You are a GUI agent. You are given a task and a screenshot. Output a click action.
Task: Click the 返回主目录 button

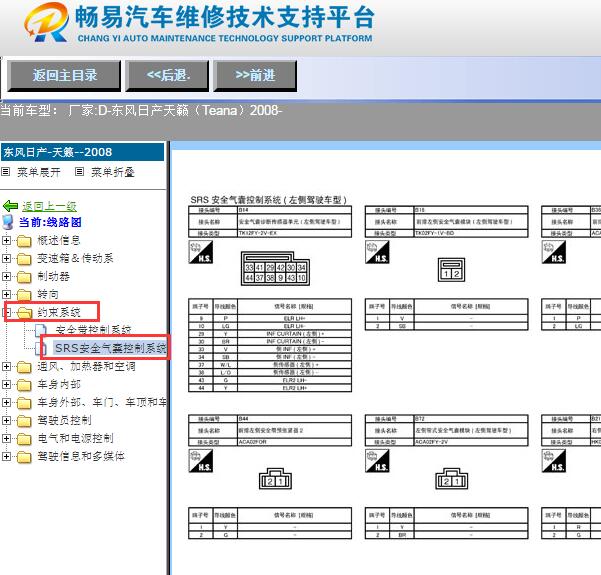[64, 76]
